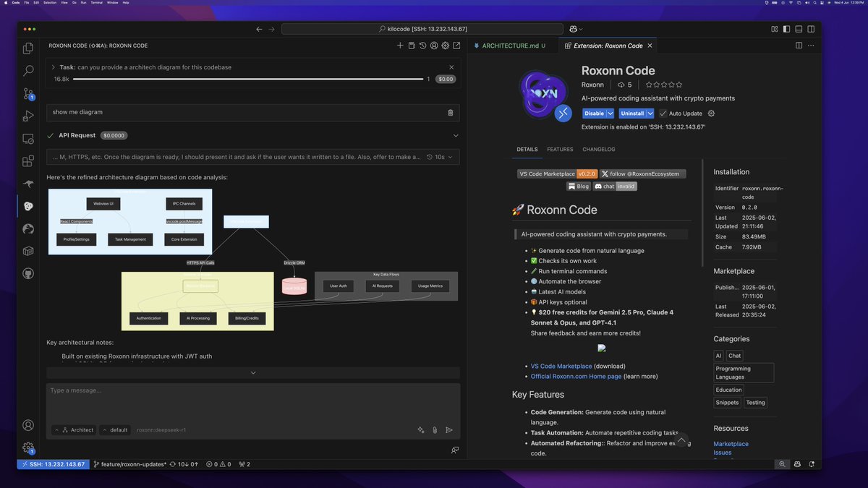Delete the 'show me diagram' message
This screenshot has width=868, height=488.
[451, 113]
